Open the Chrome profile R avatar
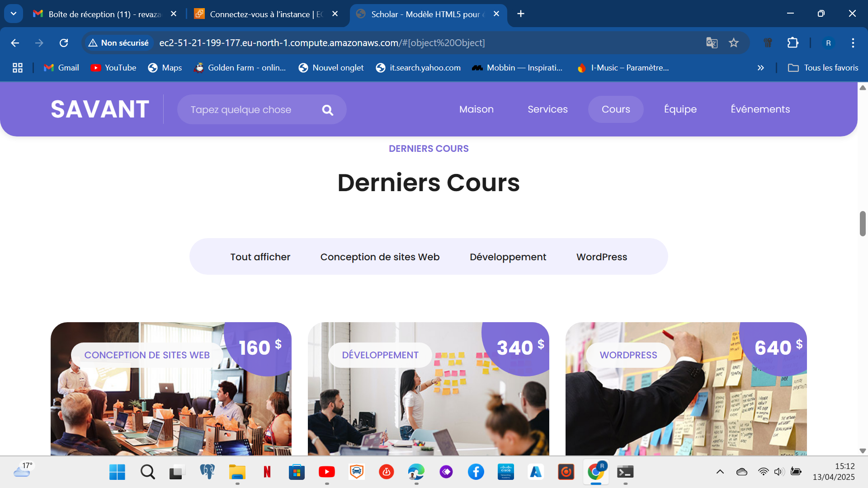The width and height of the screenshot is (868, 488). point(828,43)
